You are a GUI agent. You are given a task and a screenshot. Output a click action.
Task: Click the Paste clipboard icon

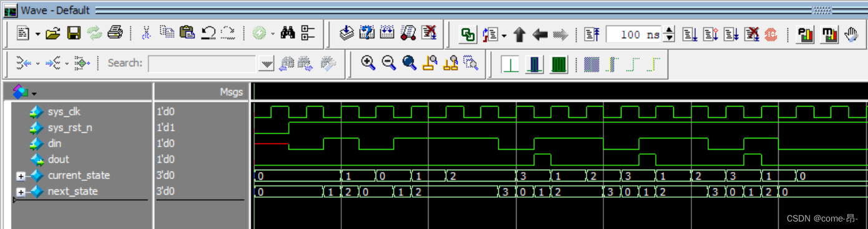point(187,33)
